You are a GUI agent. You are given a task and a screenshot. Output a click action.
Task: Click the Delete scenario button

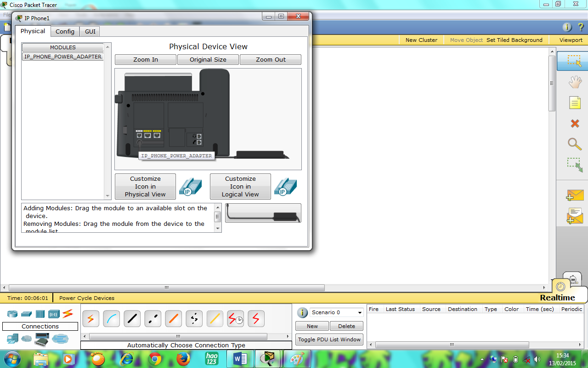[x=346, y=326]
